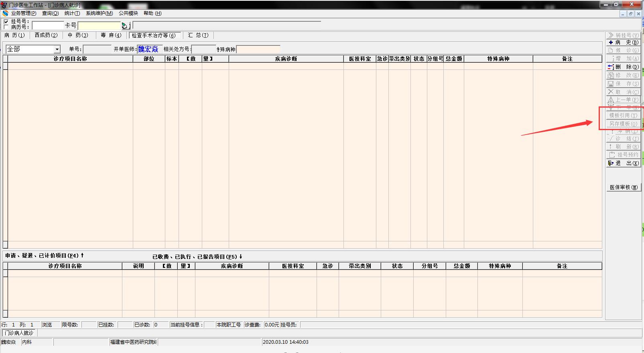Click the 开单医师 field showing 魏宏焱
The height and width of the screenshot is (353, 644).
[x=149, y=49]
